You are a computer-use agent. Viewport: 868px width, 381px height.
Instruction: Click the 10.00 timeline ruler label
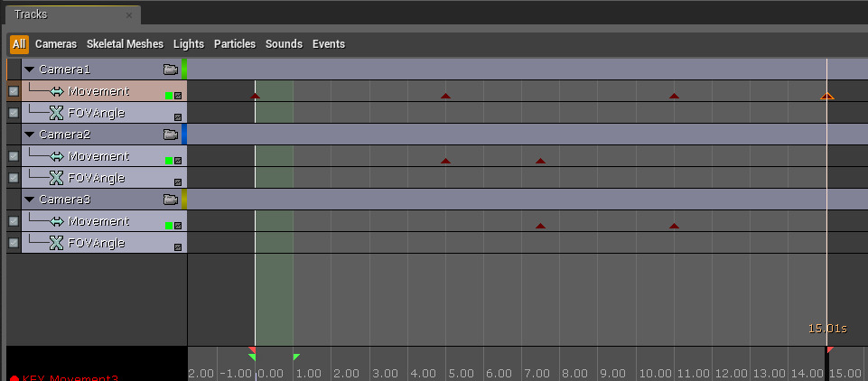point(654,374)
